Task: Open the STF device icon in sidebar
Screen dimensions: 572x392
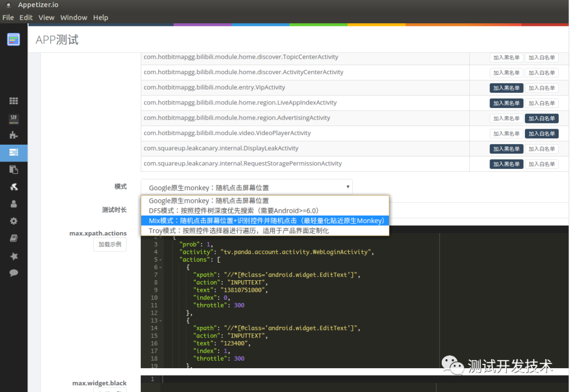Action: [13, 118]
